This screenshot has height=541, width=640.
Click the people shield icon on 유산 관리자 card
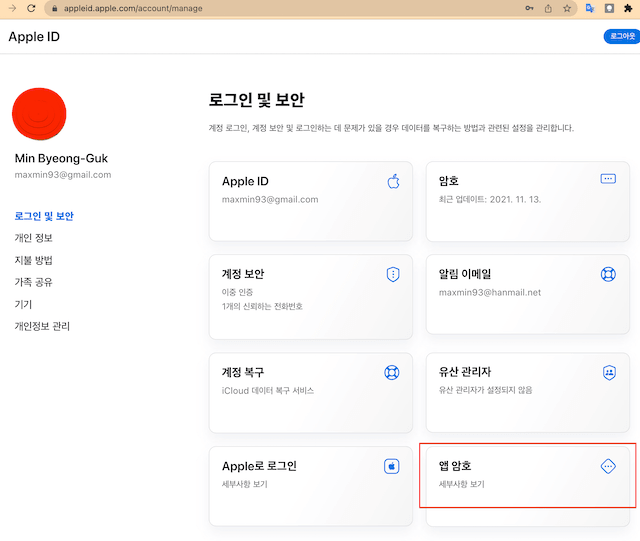point(609,372)
